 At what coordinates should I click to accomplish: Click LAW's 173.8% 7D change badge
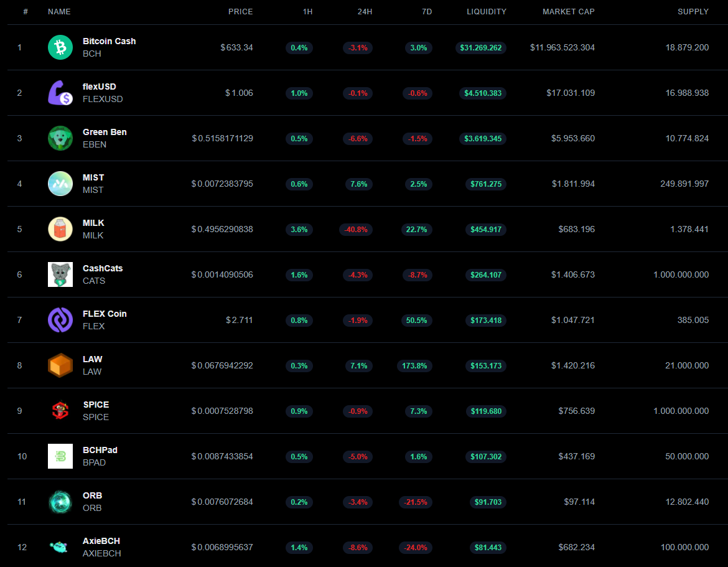[414, 366]
